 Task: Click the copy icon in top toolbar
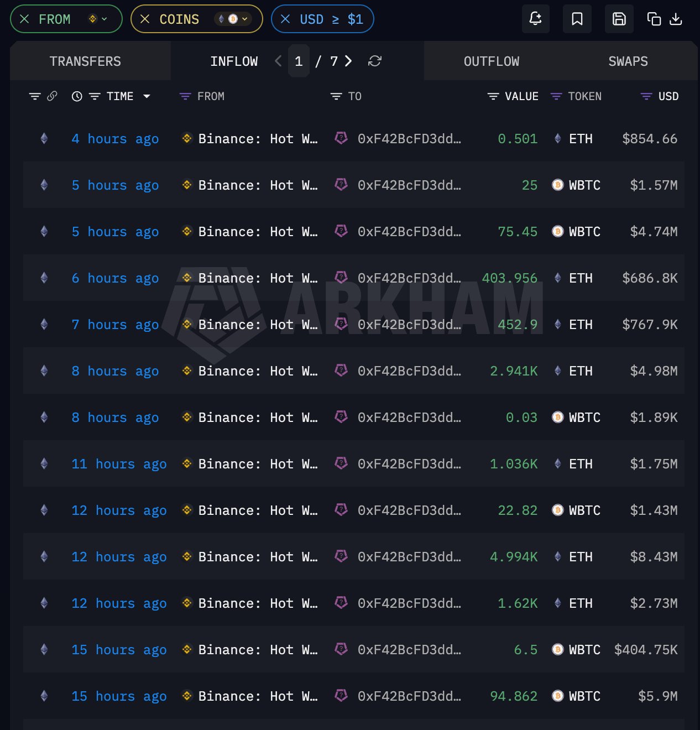click(654, 19)
